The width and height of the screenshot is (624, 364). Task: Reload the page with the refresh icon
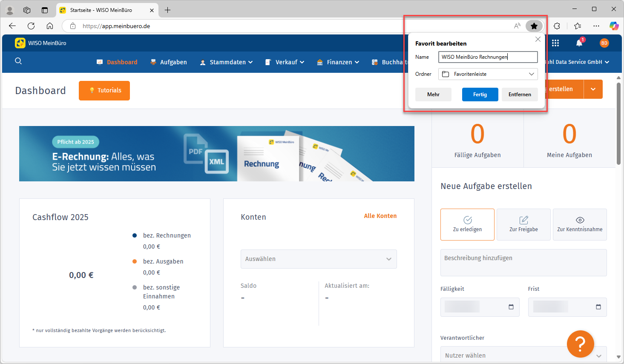pos(31,26)
